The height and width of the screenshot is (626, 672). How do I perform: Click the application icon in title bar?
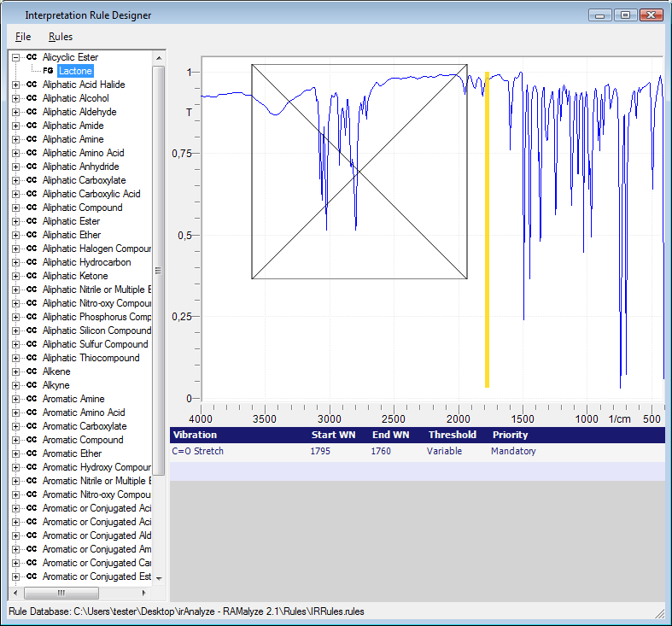tap(14, 15)
